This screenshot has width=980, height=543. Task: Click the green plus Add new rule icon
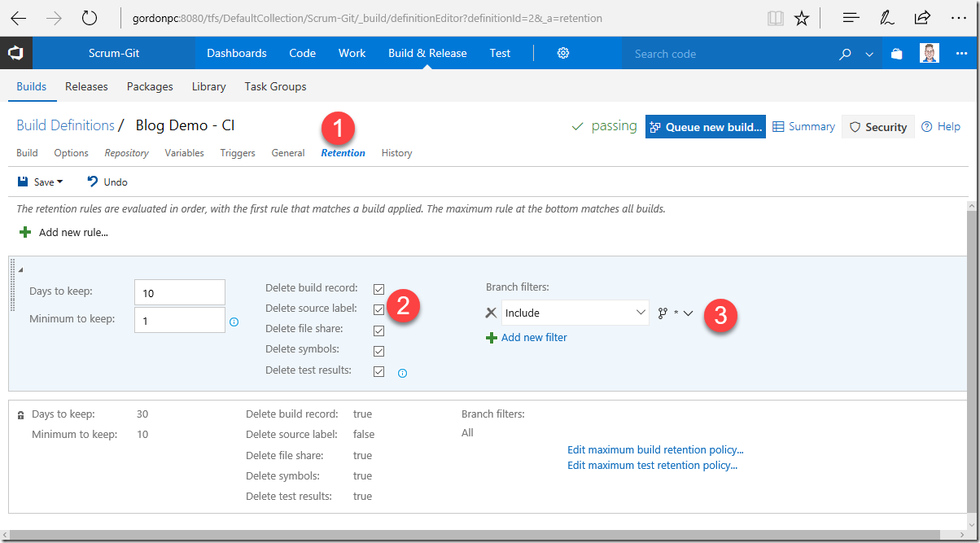click(25, 232)
